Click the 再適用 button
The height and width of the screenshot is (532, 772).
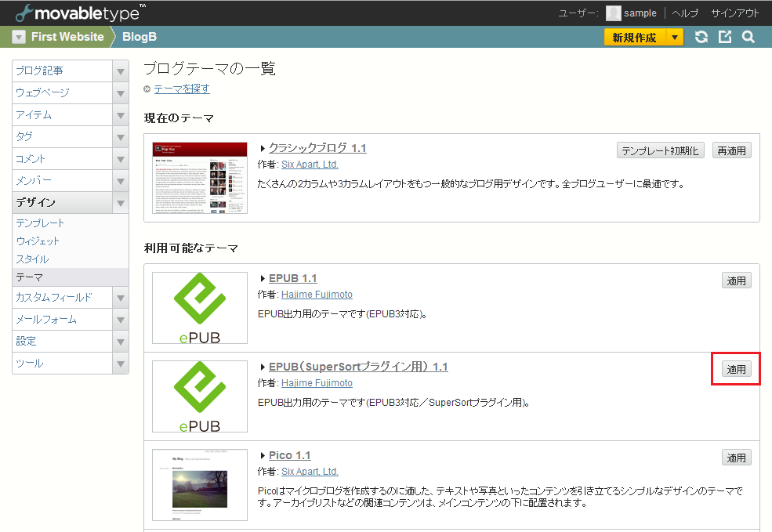[x=731, y=150]
